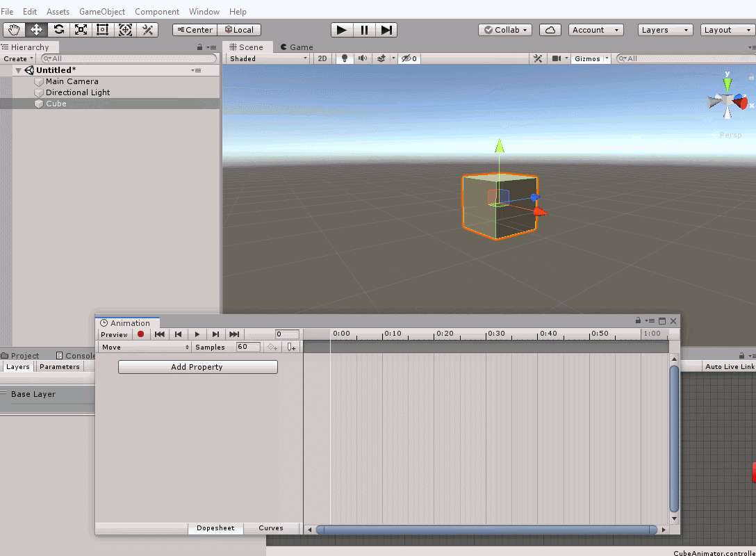Image resolution: width=756 pixels, height=556 pixels.
Task: Open the Shaded draw mode dropdown
Action: pyautogui.click(x=268, y=58)
